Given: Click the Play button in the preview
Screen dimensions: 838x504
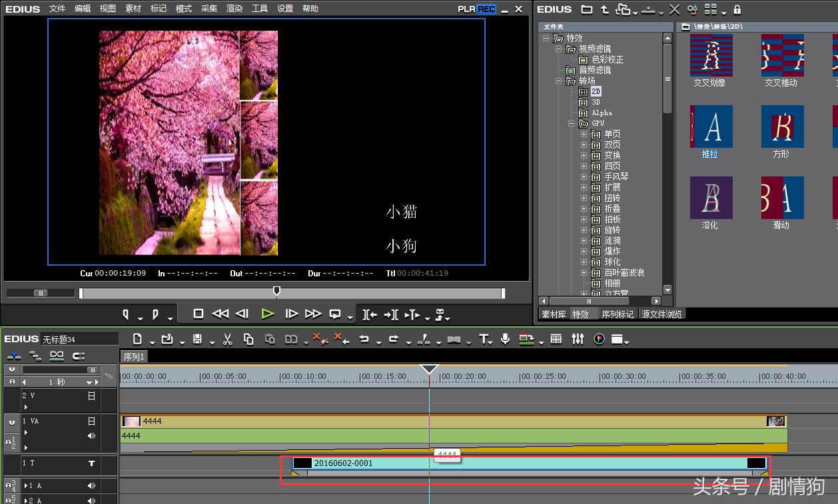Looking at the screenshot, I should click(268, 314).
